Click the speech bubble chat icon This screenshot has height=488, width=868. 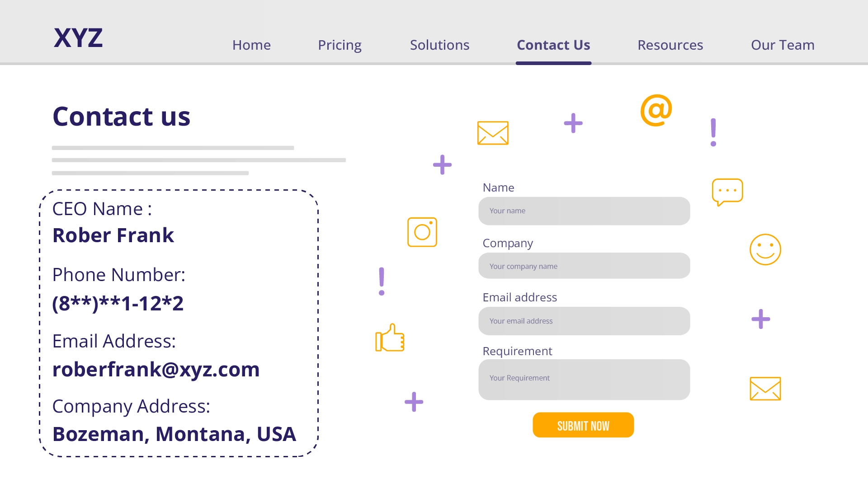(727, 192)
